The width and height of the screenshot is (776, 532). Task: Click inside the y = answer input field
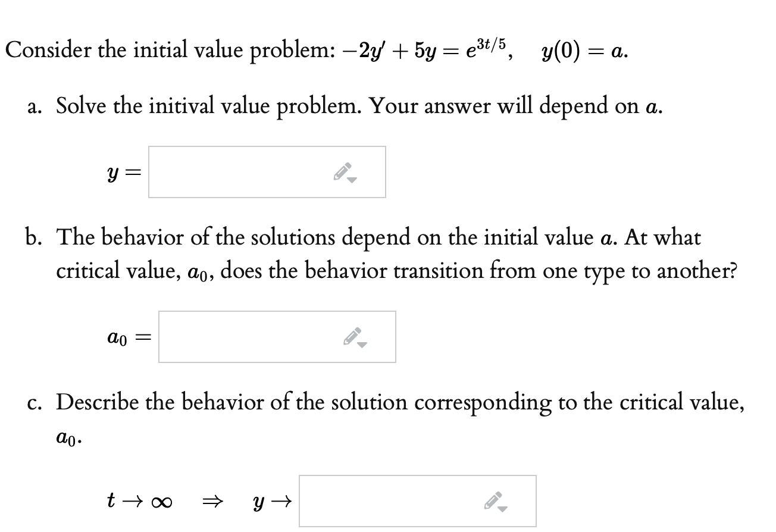tap(238, 171)
